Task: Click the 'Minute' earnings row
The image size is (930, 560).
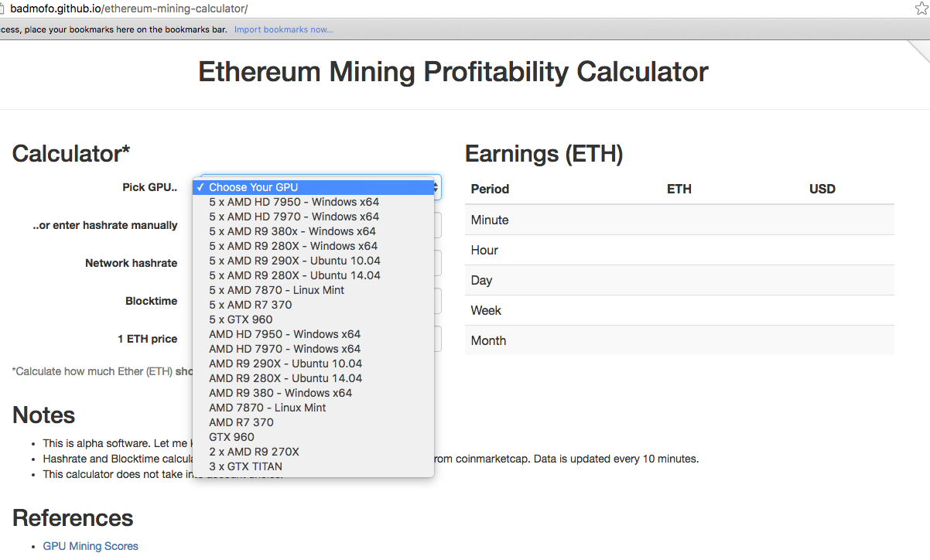Action: (x=679, y=220)
